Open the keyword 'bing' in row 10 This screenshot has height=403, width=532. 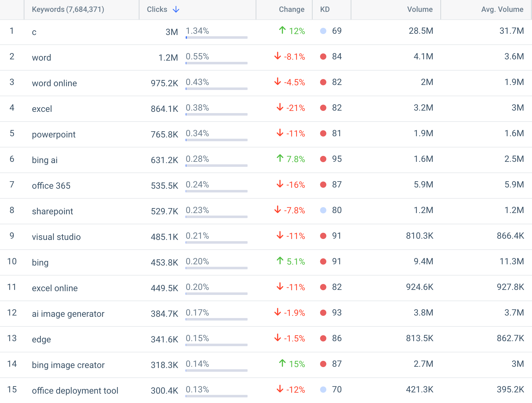point(40,262)
